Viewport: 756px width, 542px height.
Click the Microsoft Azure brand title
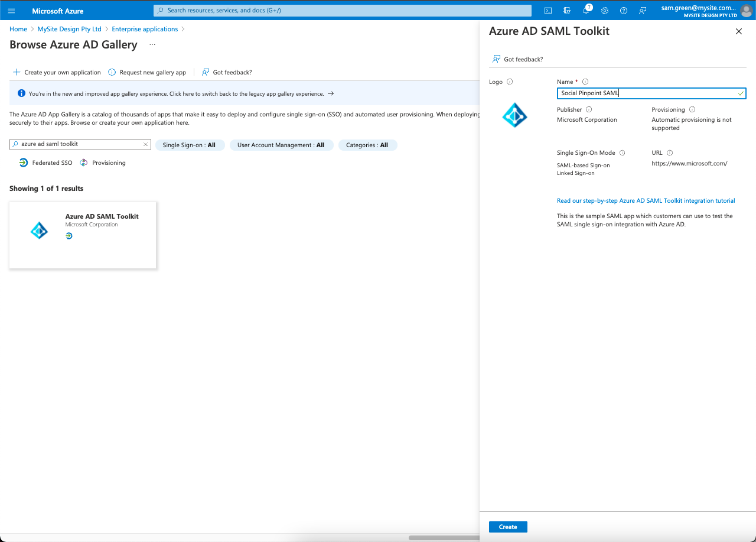[x=58, y=11]
